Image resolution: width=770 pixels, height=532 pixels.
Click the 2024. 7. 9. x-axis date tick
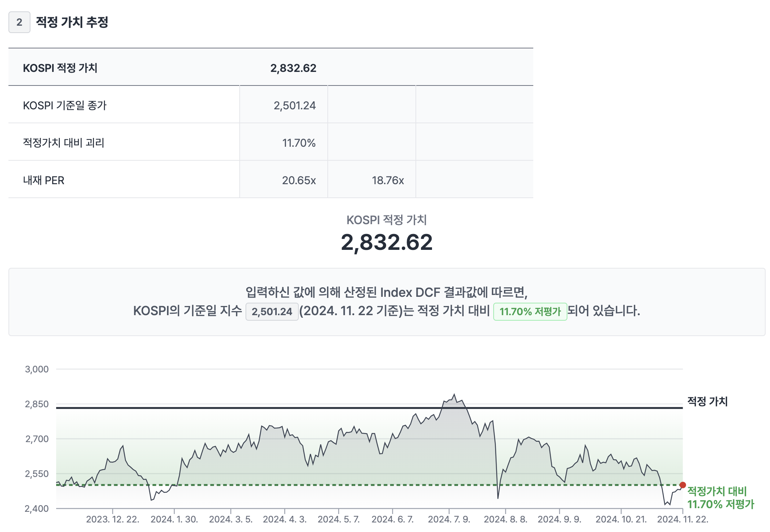tap(449, 519)
